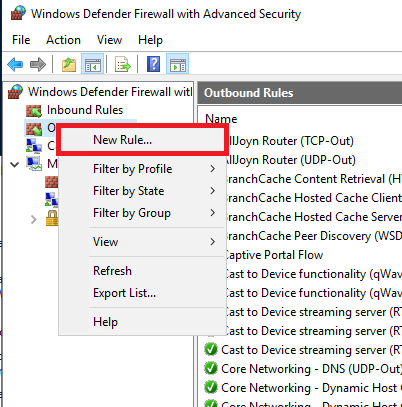The height and width of the screenshot is (407, 402).
Task: Toggle the Show/Hide Action Pane icon
Action: (x=178, y=64)
